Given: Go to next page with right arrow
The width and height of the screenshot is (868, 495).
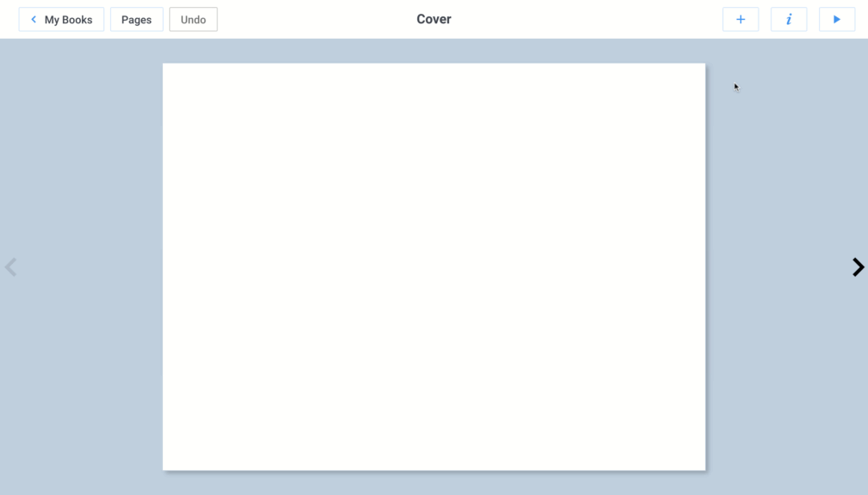Looking at the screenshot, I should 857,267.
